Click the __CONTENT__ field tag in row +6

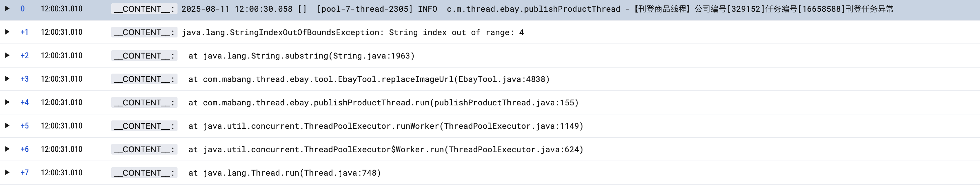click(x=144, y=149)
